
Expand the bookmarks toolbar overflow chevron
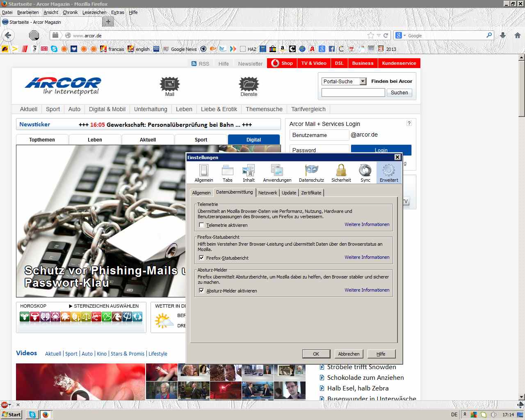click(233, 49)
